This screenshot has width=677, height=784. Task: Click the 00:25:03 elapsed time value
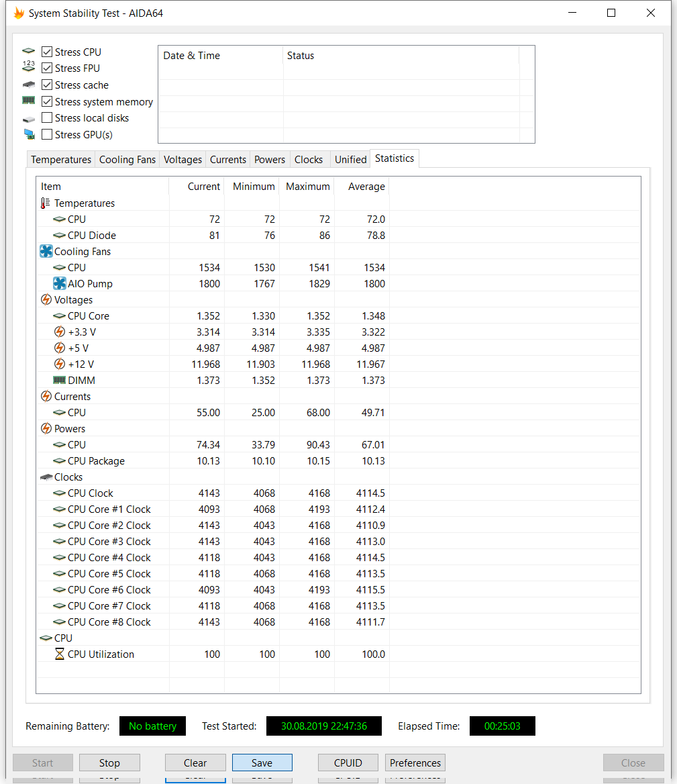click(x=502, y=726)
